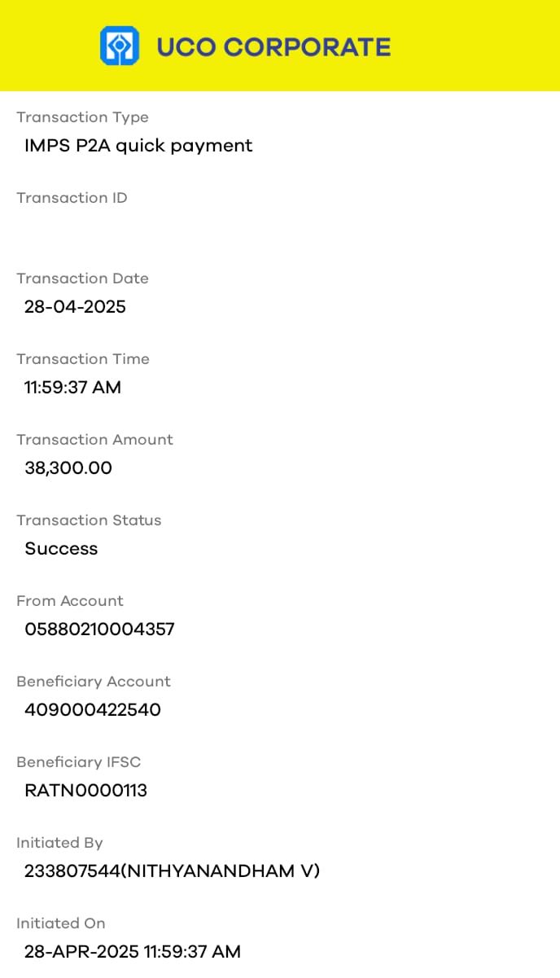Click the Transaction Type label
The width and height of the screenshot is (560, 978).
click(x=82, y=117)
